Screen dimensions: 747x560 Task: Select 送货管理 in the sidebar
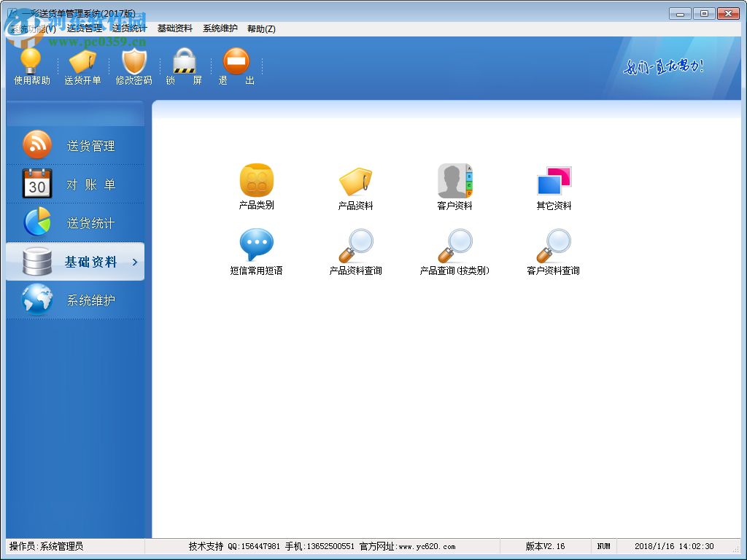click(x=75, y=146)
